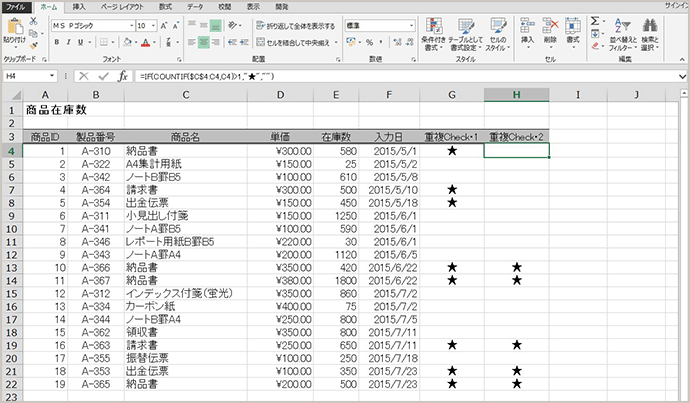Decrease indent icon
The image size is (690, 403).
click(232, 42)
